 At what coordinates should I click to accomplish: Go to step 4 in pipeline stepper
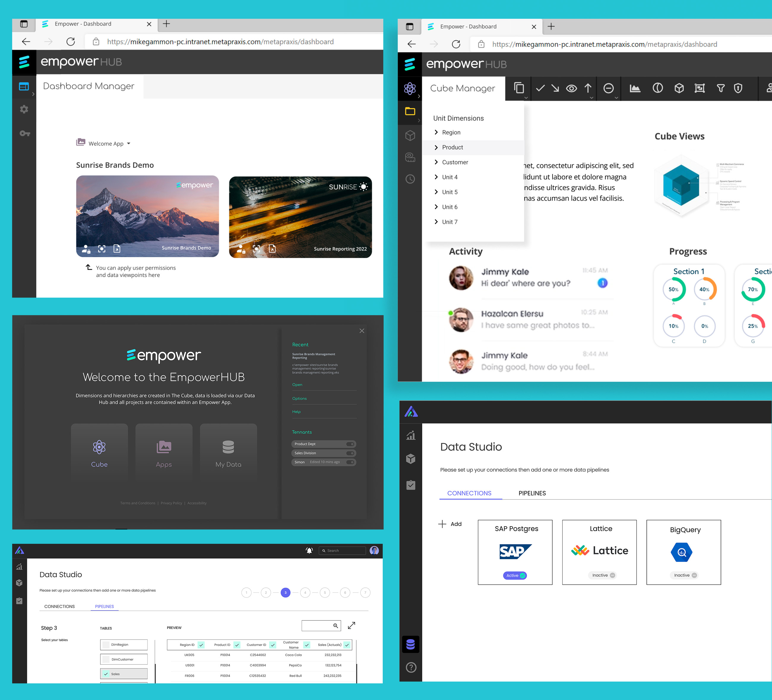pos(305,593)
